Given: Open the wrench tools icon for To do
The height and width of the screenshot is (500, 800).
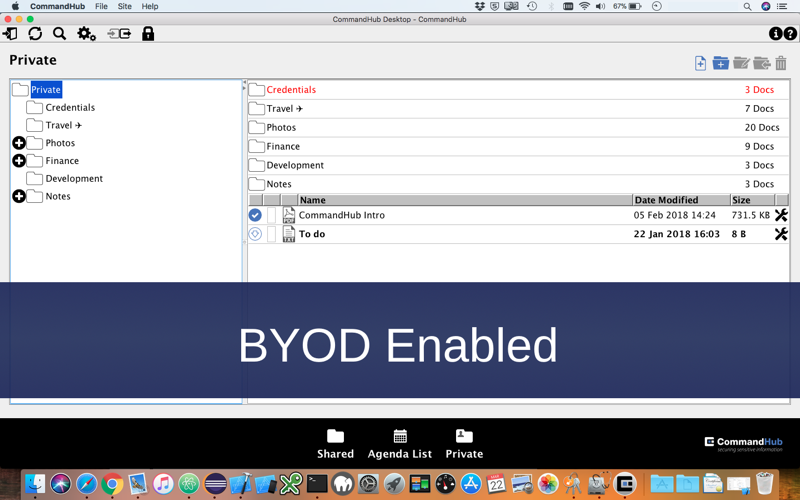Looking at the screenshot, I should coord(781,234).
